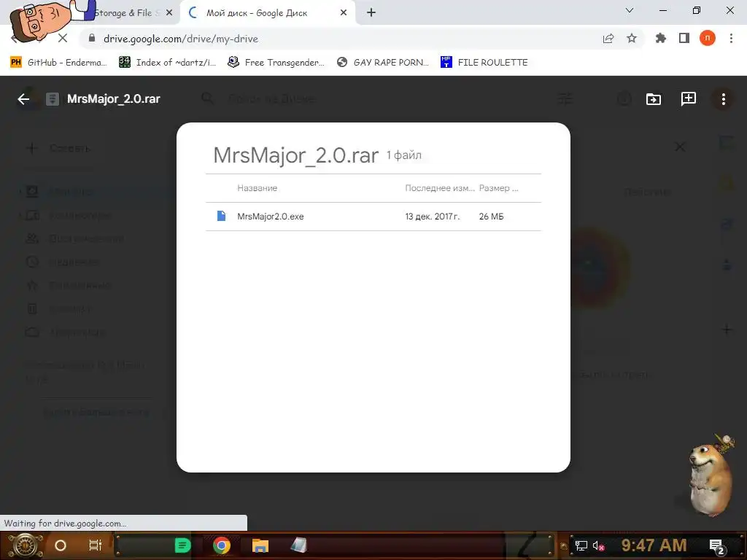Open the Cortana circle on taskbar

61,545
